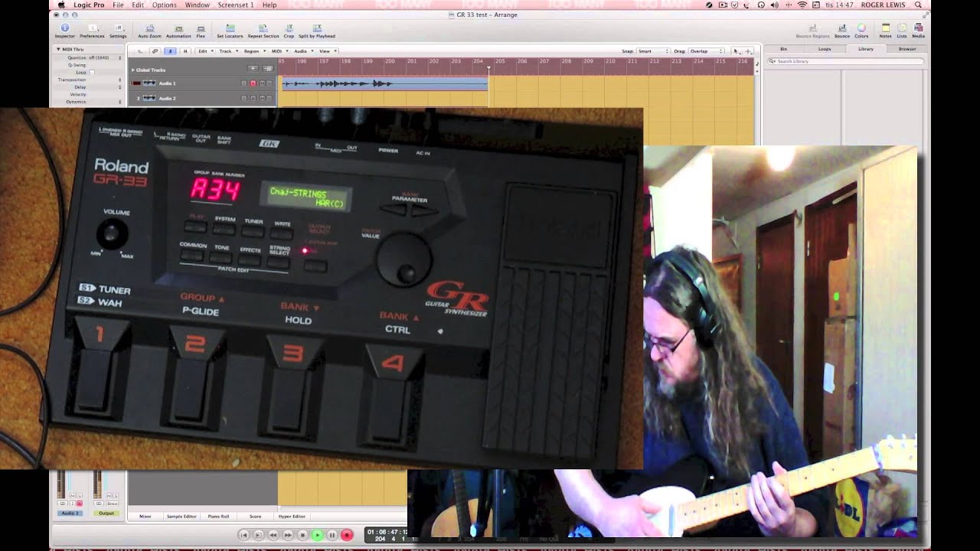The width and height of the screenshot is (980, 551).
Task: Click the Stop transport button
Action: coord(302,536)
